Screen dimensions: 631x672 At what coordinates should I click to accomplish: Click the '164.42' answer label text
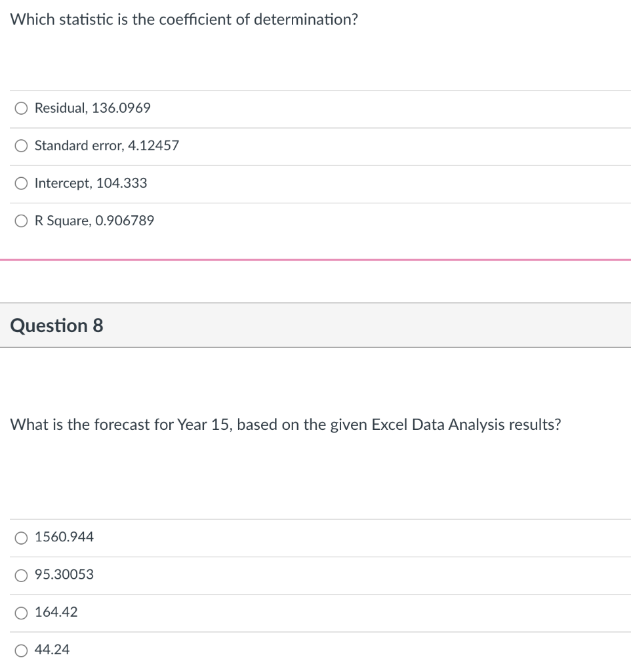click(56, 612)
